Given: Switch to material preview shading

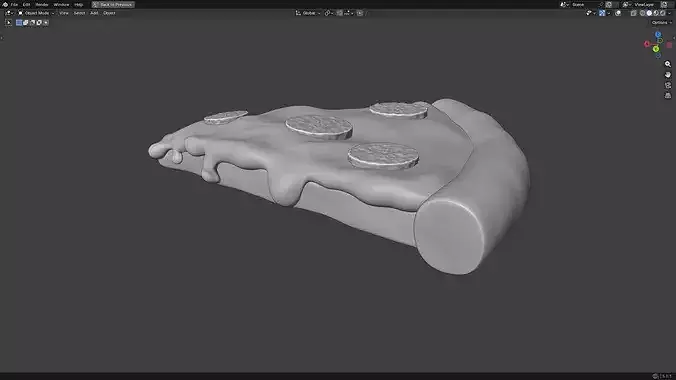Looking at the screenshot, I should pos(656,13).
